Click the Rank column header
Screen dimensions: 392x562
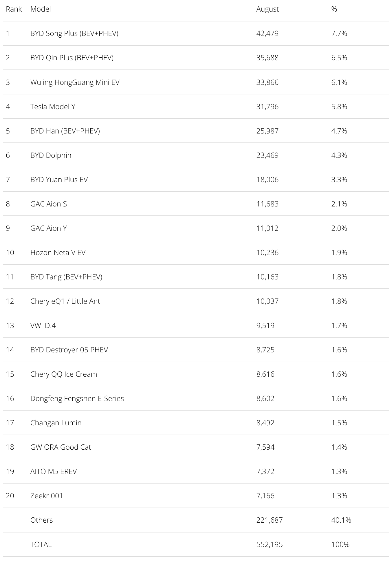[x=14, y=9]
